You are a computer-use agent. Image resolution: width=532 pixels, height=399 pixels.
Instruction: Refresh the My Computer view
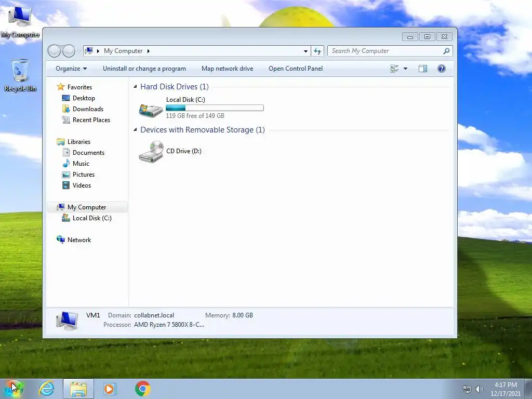317,51
